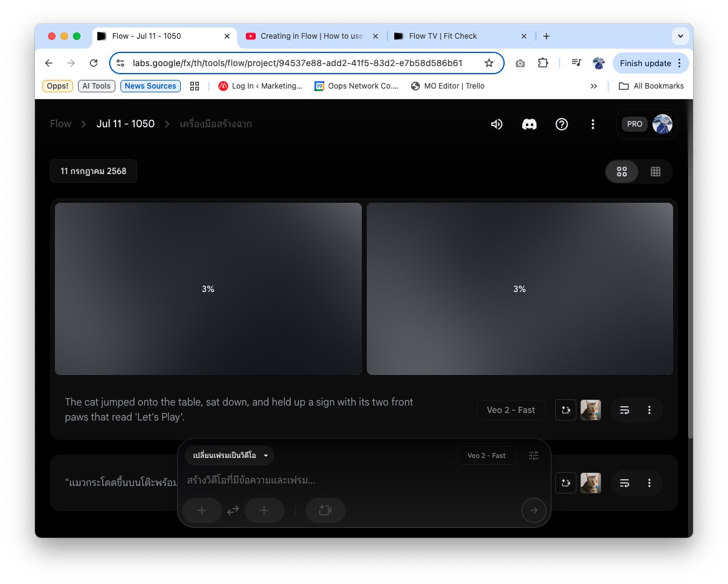Open media controls icon in toolbar
The image size is (728, 584).
tap(576, 62)
